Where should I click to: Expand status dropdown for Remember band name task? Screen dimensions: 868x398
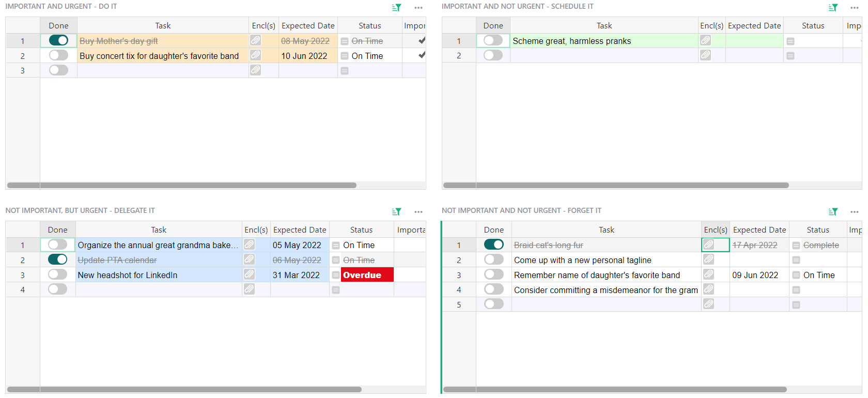796,275
